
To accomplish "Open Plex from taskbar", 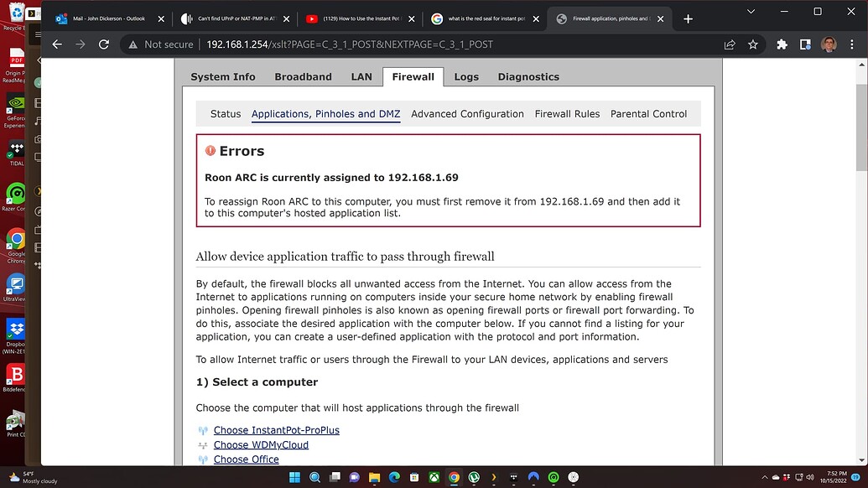I will [x=494, y=477].
